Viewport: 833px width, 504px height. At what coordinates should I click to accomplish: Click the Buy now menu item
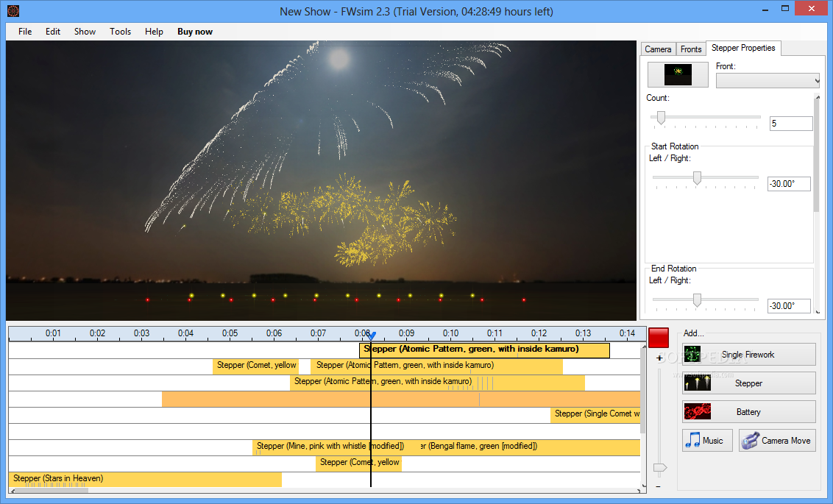[195, 32]
